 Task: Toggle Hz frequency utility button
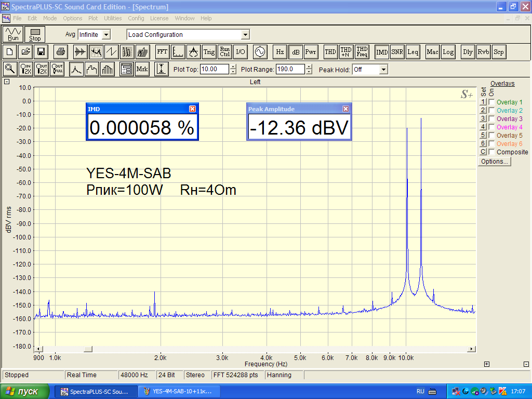[280, 52]
